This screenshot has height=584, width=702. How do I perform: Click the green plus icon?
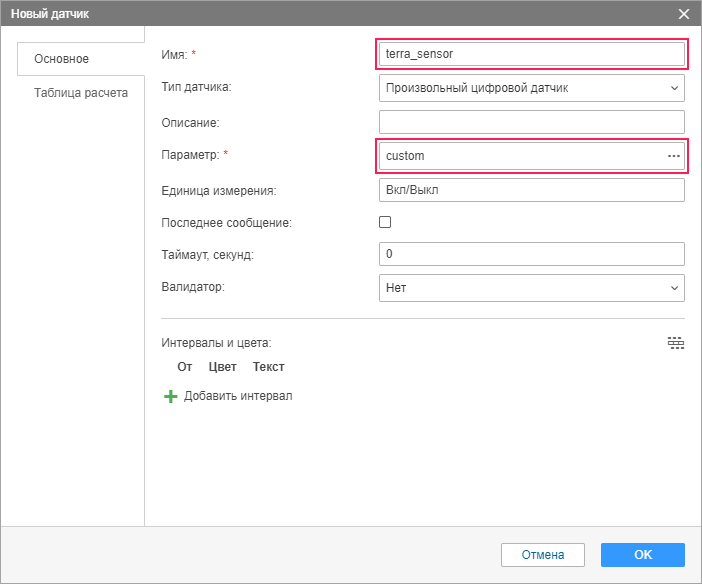coord(169,396)
